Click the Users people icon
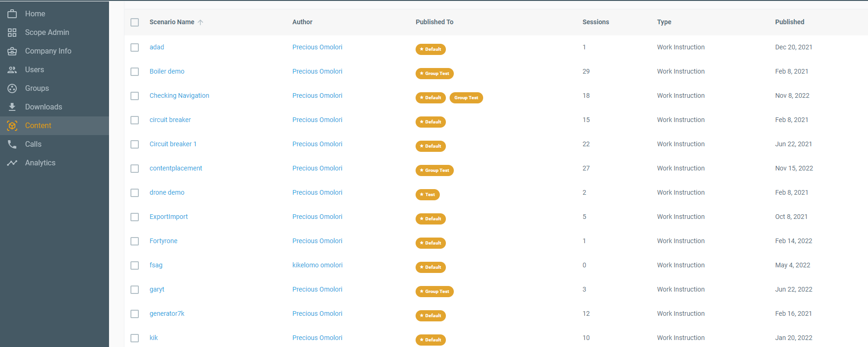The width and height of the screenshot is (868, 347). click(x=12, y=70)
